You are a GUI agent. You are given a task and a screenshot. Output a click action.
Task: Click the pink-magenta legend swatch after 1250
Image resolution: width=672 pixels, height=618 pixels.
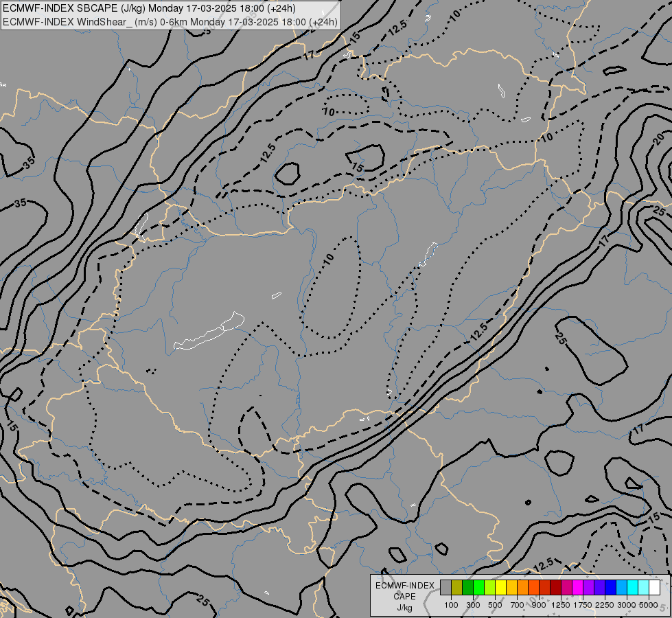coord(566,588)
